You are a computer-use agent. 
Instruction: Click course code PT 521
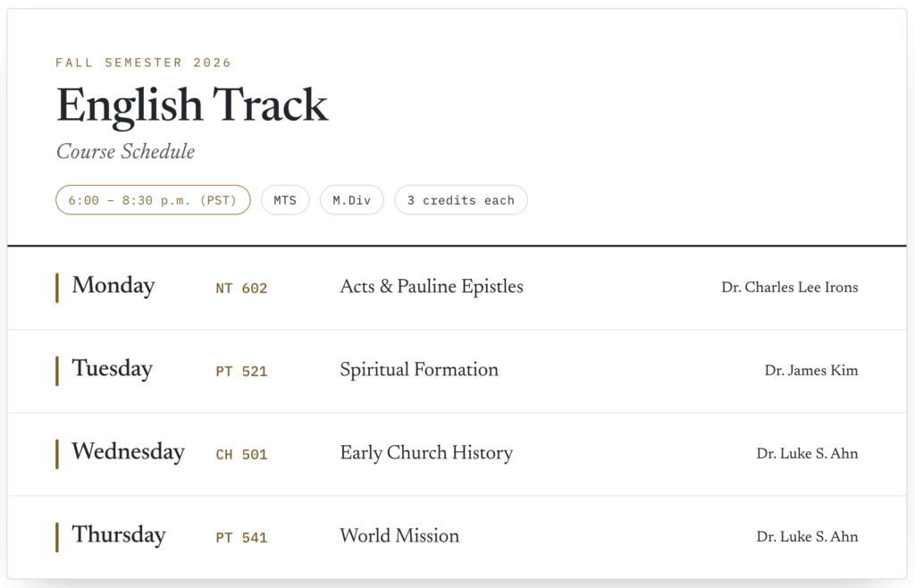tap(241, 372)
